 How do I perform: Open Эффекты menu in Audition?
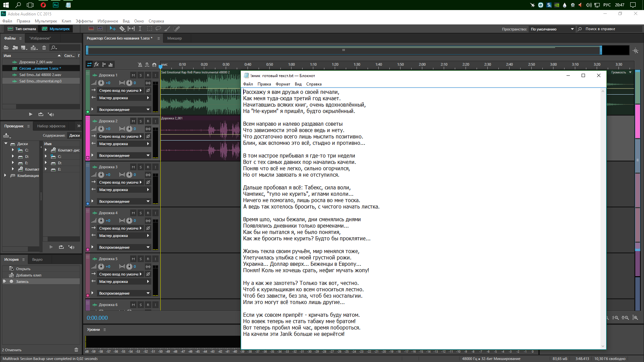pyautogui.click(x=84, y=21)
